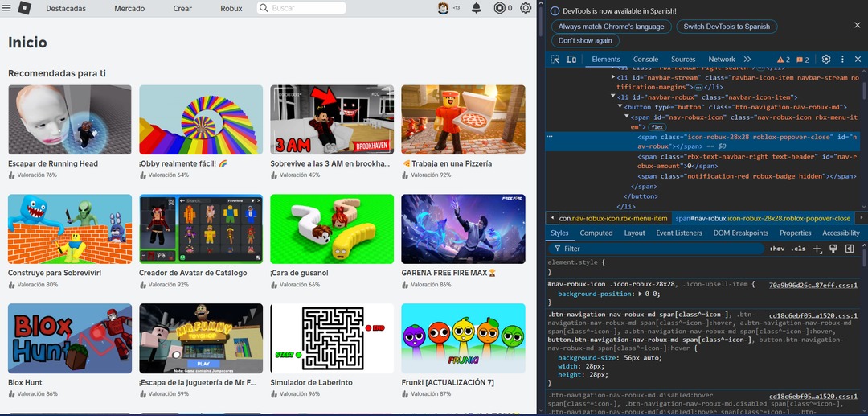Image resolution: width=868 pixels, height=416 pixels.
Task: Collapse the navbar-robux li node
Action: (612, 97)
